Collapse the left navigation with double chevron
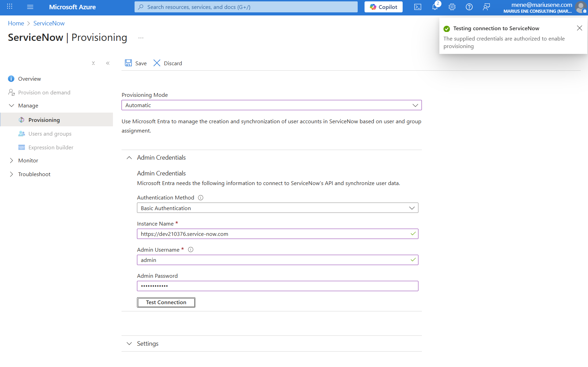This screenshot has width=588, height=367. click(x=108, y=63)
